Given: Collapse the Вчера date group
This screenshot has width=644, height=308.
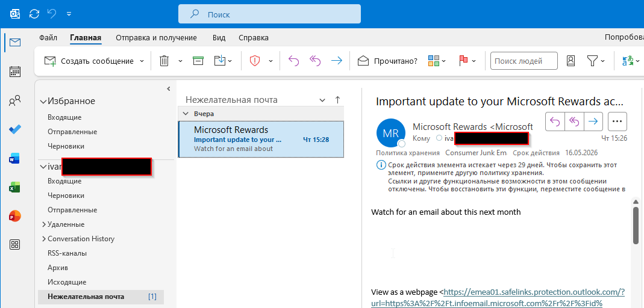Looking at the screenshot, I should click(x=186, y=114).
